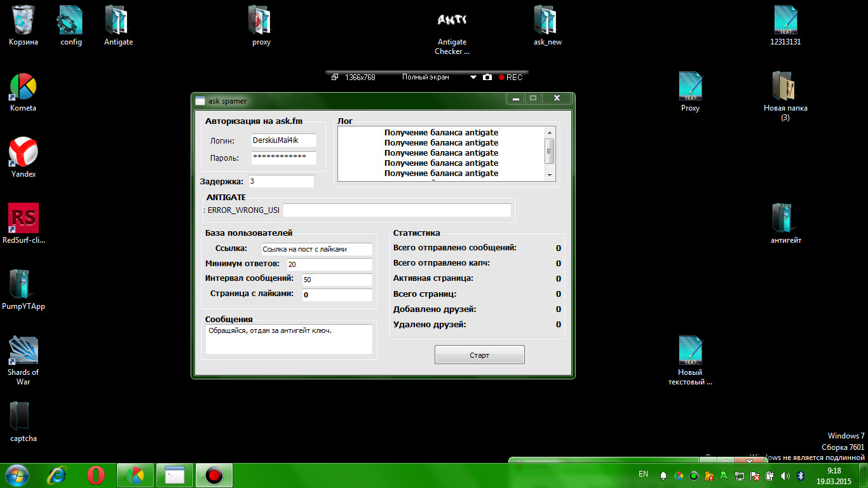
Task: Select the proxy archive desktop icon
Action: click(x=261, y=25)
